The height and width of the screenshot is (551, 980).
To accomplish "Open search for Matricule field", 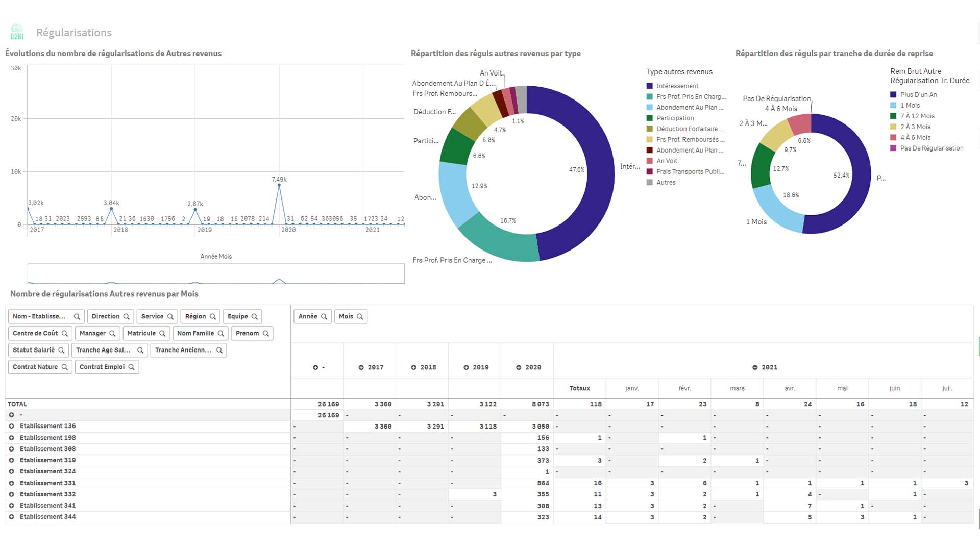I will (x=162, y=334).
